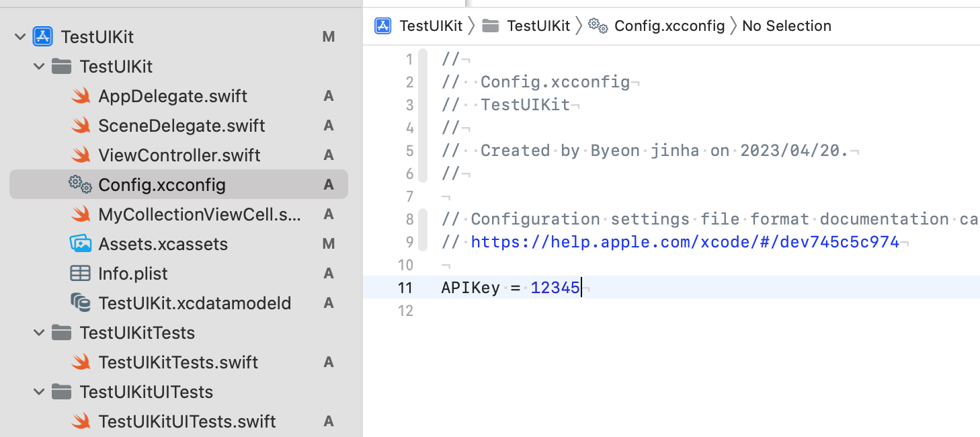Click the Swift icon next to MyCollectionViewCell file
Viewport: 980px width, 437px height.
81,214
